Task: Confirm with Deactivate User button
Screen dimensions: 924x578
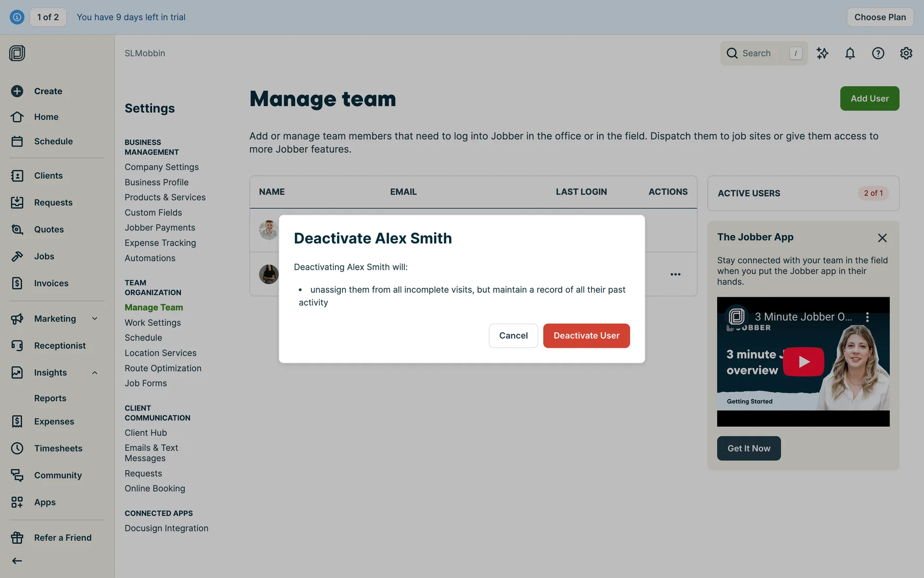Action: 586,336
